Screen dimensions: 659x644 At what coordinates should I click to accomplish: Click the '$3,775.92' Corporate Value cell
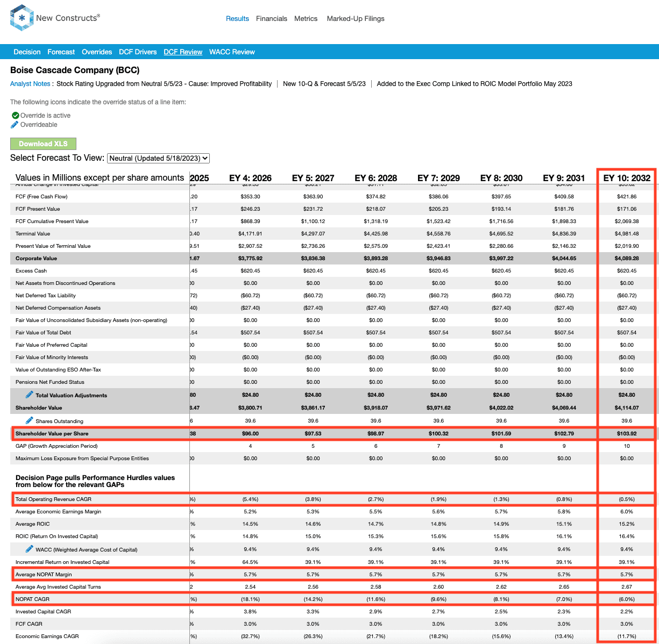coord(251,259)
